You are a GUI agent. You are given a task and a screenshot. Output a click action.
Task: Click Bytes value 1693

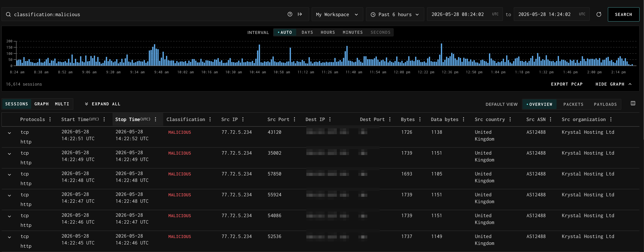pos(406,174)
